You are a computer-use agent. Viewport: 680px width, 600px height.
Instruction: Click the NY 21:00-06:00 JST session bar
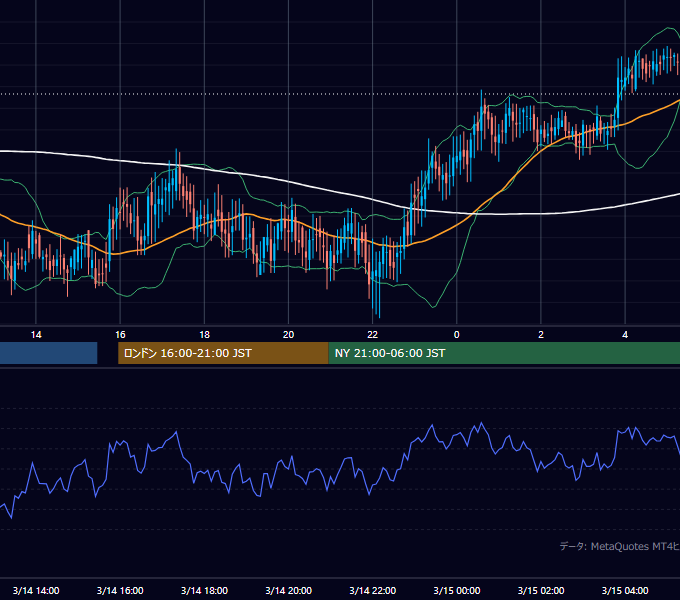coord(504,353)
